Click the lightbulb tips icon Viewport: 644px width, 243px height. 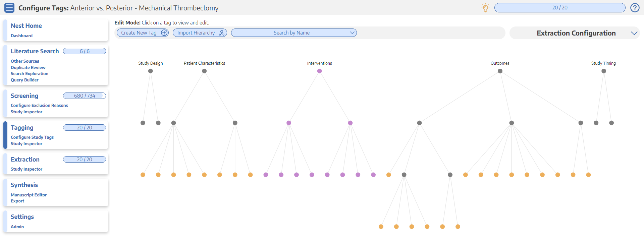coord(485,8)
